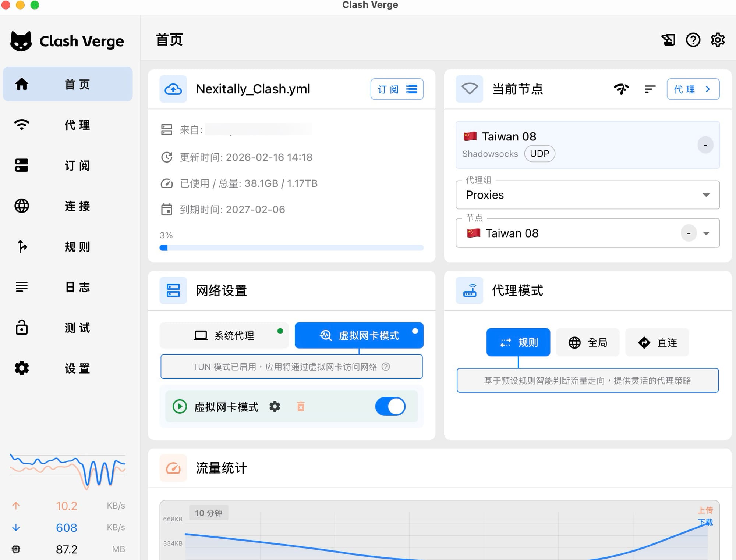Click the 订阅 subscription button on the profile card
The image size is (736, 560).
(397, 89)
